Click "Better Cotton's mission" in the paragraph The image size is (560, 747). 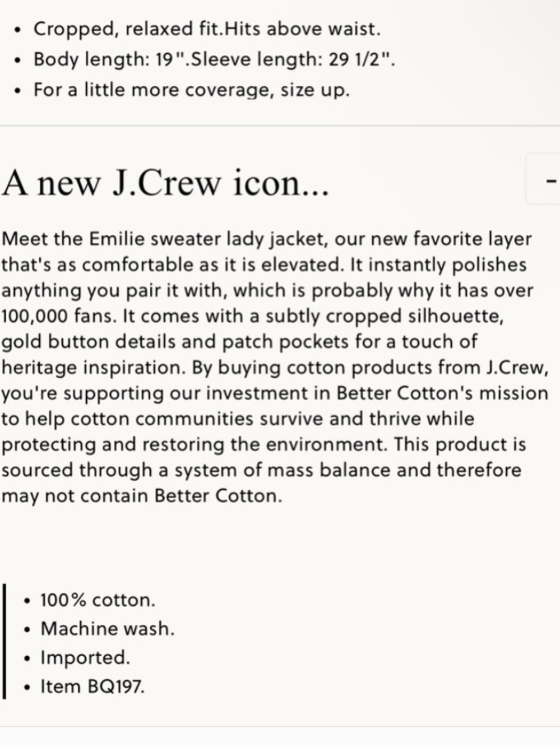click(442, 393)
